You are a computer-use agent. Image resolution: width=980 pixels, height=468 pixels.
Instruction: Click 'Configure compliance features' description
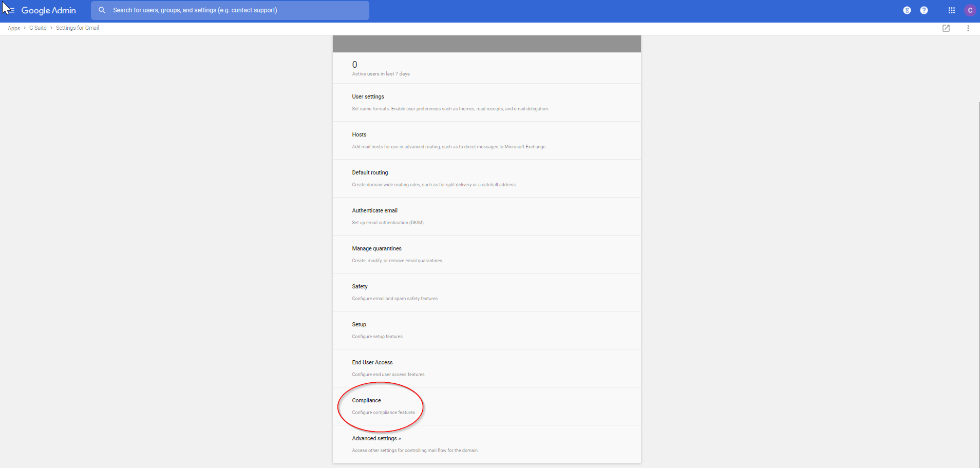coord(384,413)
